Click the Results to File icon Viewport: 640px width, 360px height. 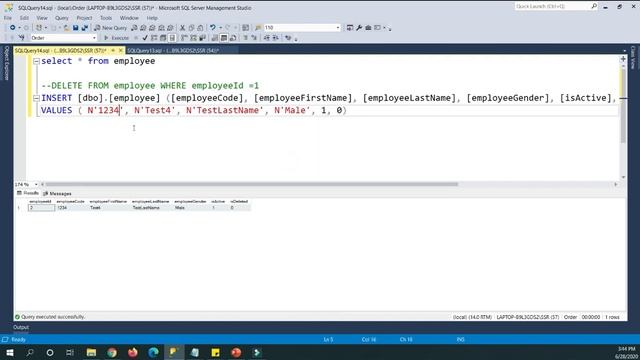tap(233, 38)
